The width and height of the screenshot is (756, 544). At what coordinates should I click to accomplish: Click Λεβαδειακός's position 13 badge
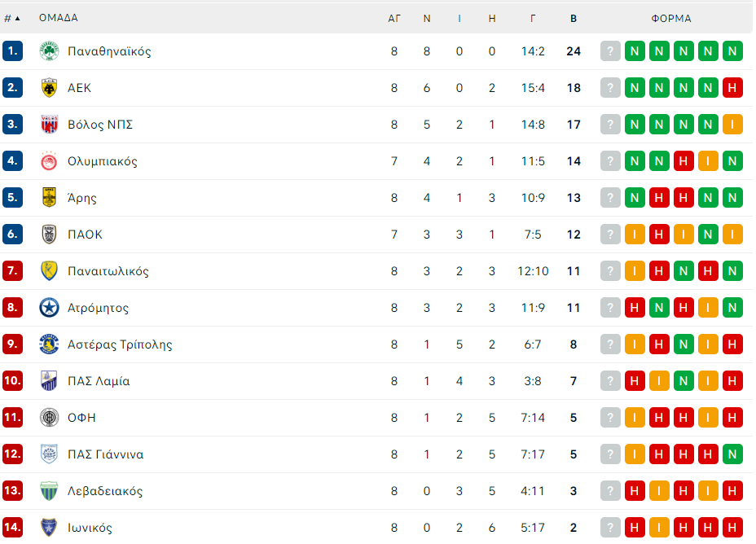pos(12,490)
